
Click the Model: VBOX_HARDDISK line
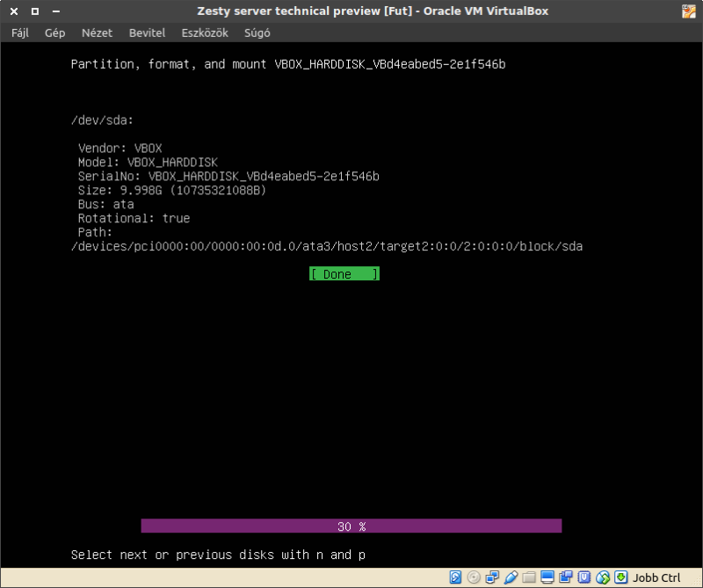148,162
